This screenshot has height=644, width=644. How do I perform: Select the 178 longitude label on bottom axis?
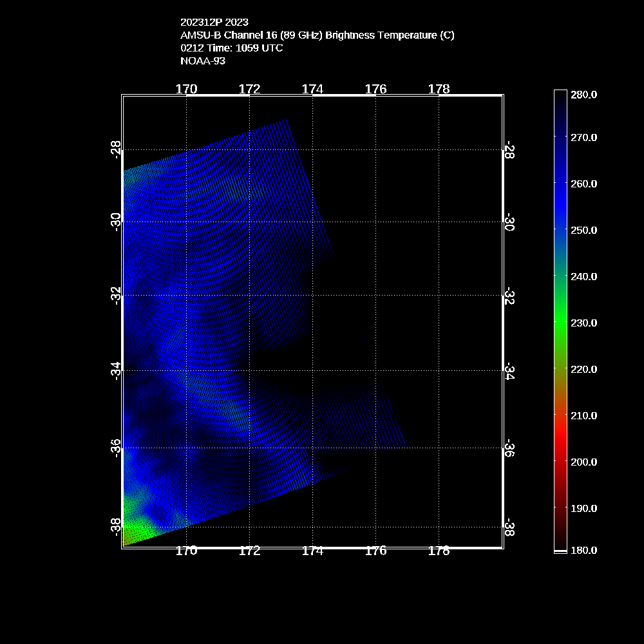coord(439,551)
